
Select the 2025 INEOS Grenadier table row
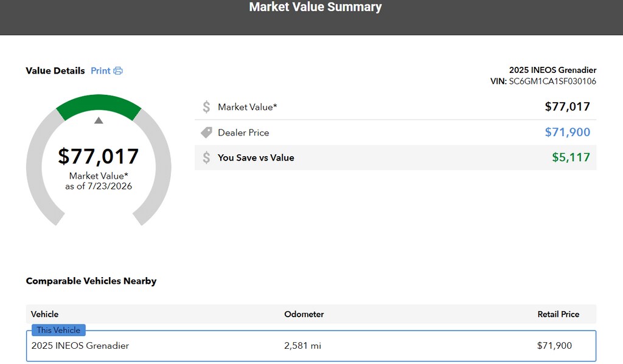click(311, 346)
